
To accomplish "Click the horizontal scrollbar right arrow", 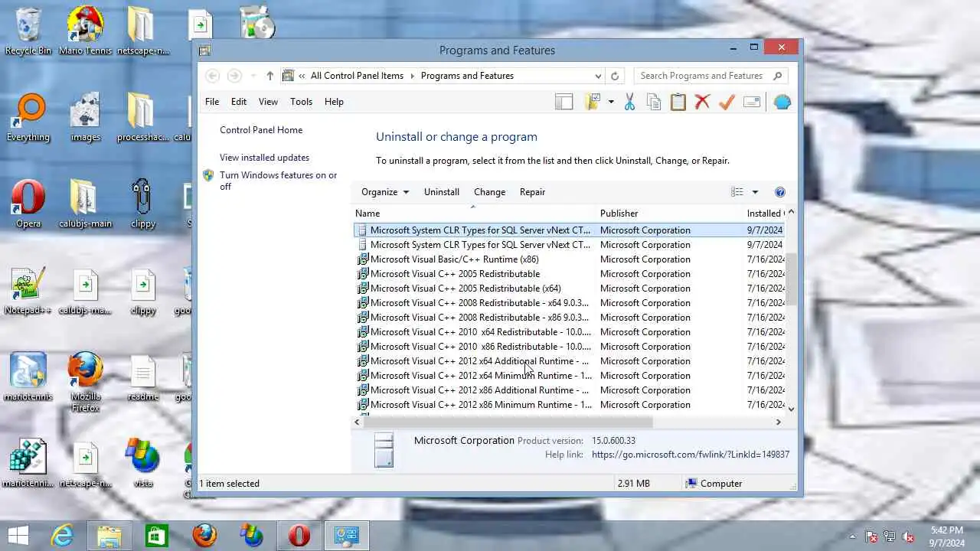I will [x=779, y=422].
